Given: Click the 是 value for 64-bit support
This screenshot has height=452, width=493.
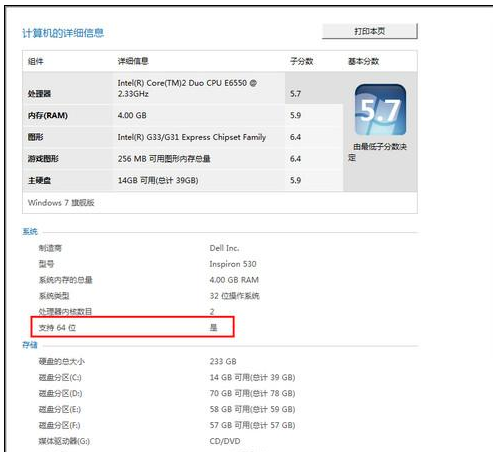Looking at the screenshot, I should click(x=213, y=328).
